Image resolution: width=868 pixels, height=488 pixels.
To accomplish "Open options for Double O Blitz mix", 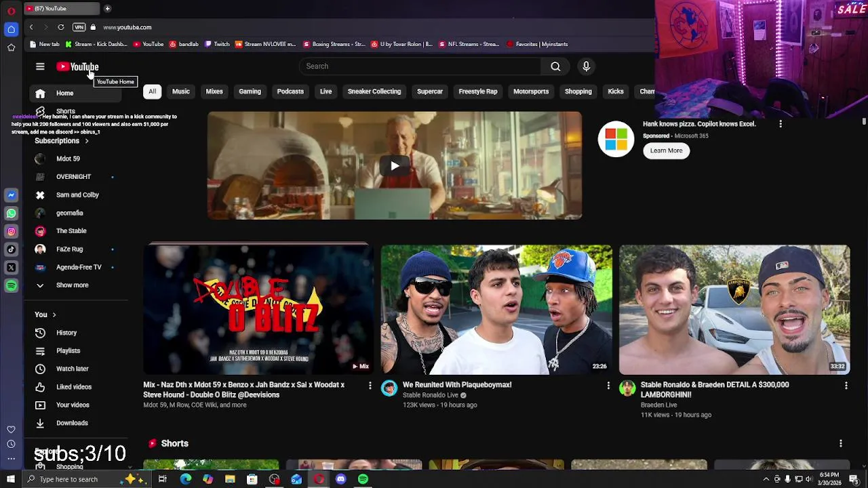I will point(370,385).
